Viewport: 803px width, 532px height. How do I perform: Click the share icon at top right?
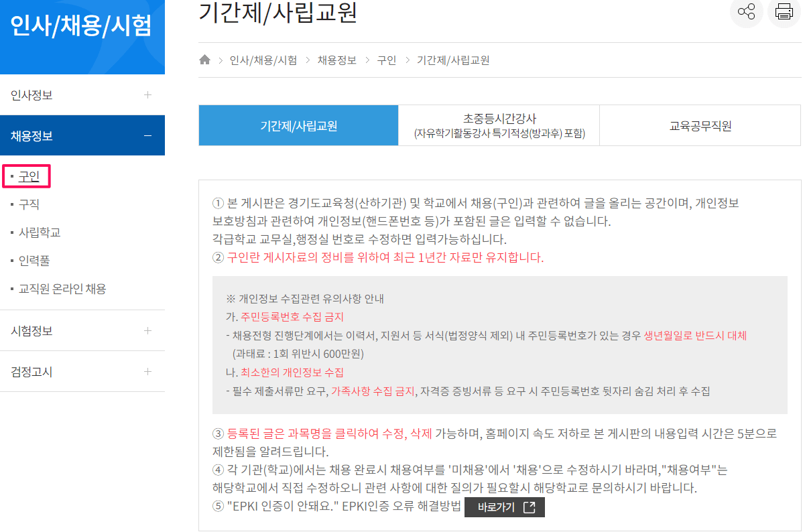click(747, 12)
